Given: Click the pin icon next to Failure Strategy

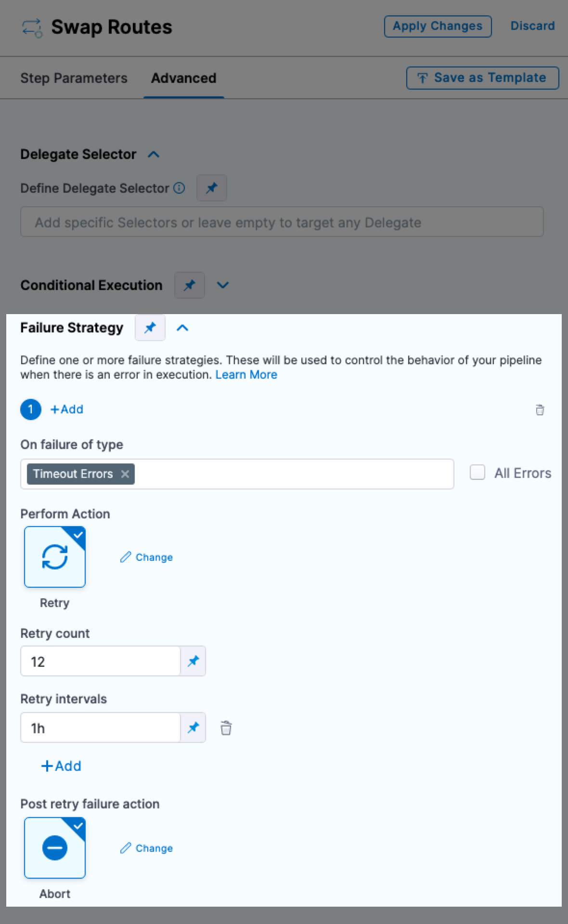Looking at the screenshot, I should tap(150, 328).
